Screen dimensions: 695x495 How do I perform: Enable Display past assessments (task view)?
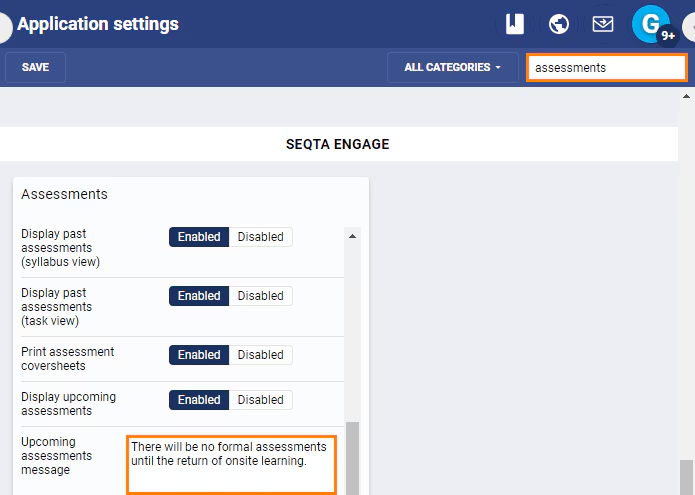tap(199, 296)
